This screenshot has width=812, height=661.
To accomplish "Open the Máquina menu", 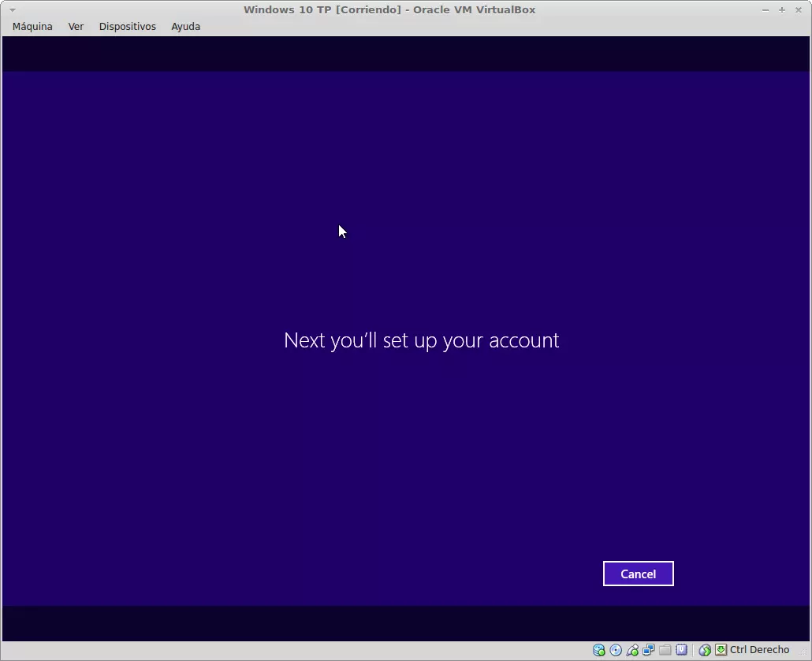I will click(32, 26).
